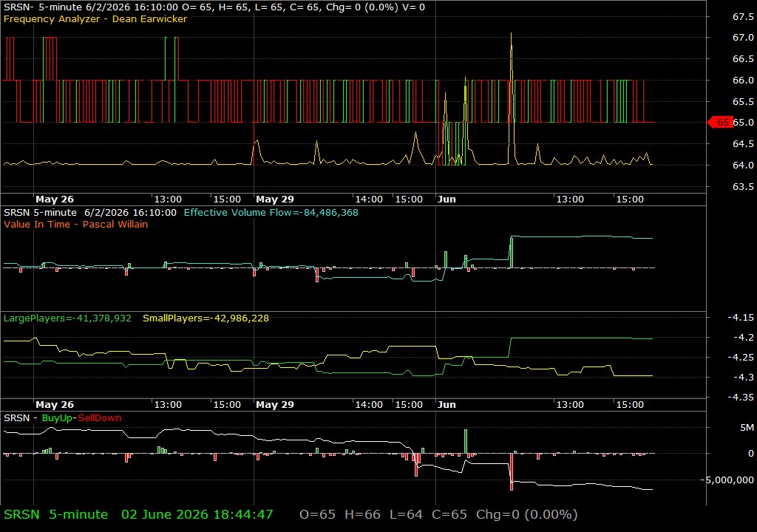Click the 'Jun' date in top time axis

[x=447, y=199]
